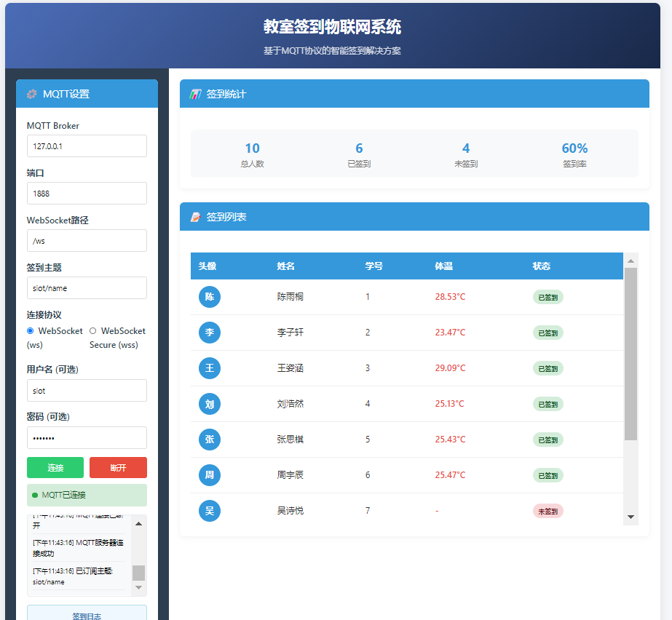Click the 状态 column header
The height and width of the screenshot is (620, 672).
click(542, 266)
